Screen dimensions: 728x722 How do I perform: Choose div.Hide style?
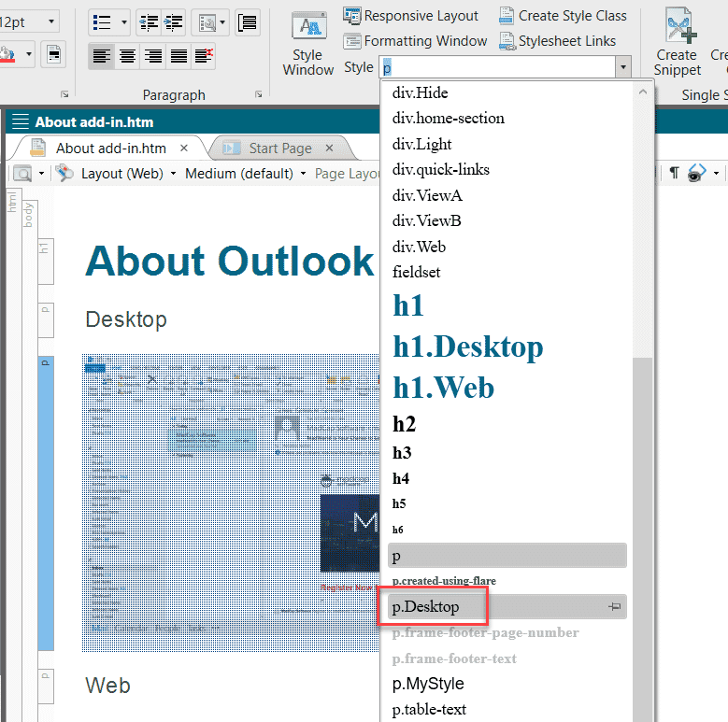click(507, 92)
